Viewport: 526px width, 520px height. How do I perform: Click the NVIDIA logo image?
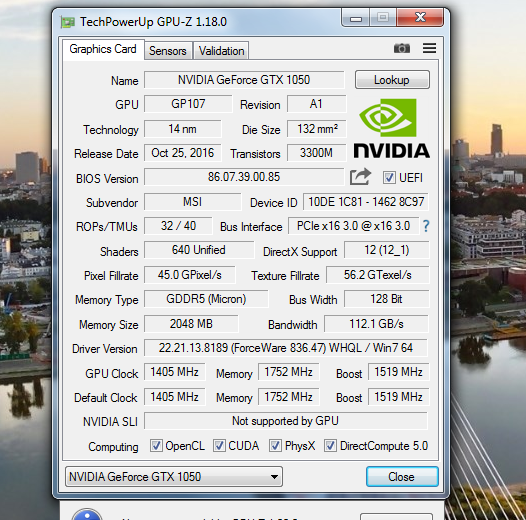pos(391,128)
